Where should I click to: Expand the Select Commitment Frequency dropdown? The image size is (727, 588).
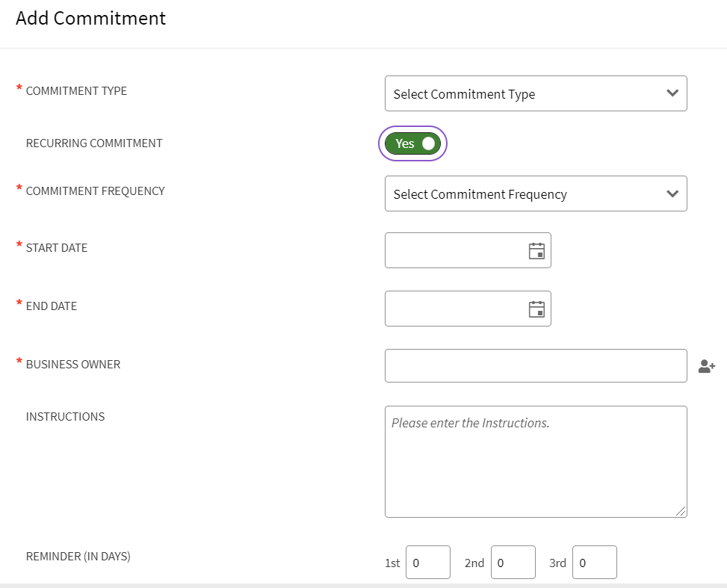tap(535, 194)
